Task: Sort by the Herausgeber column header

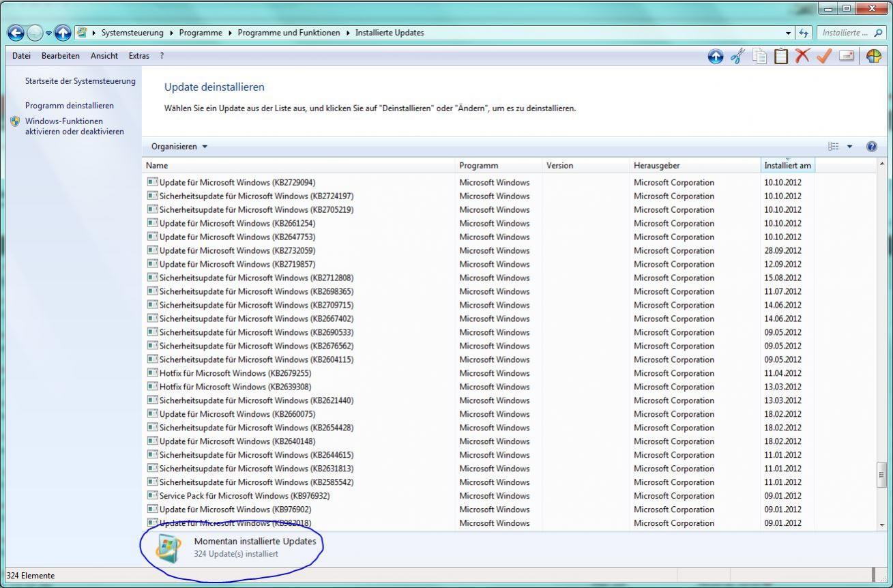Action: click(696, 166)
